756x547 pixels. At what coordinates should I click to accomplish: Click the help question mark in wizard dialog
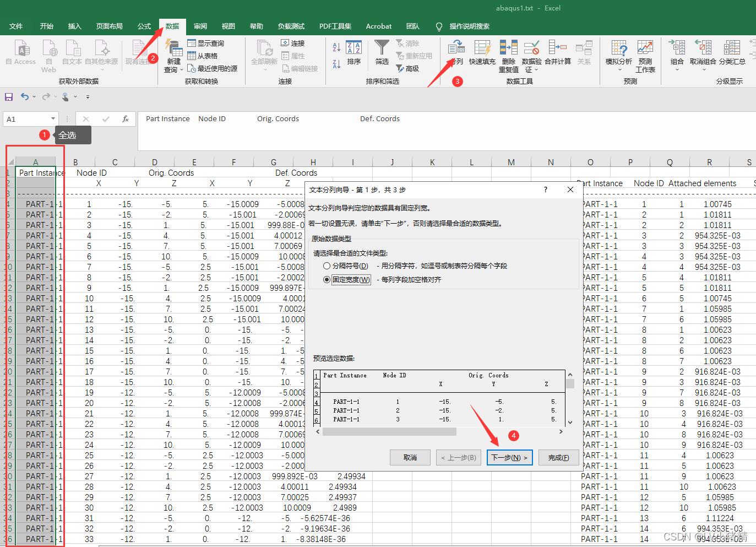546,189
